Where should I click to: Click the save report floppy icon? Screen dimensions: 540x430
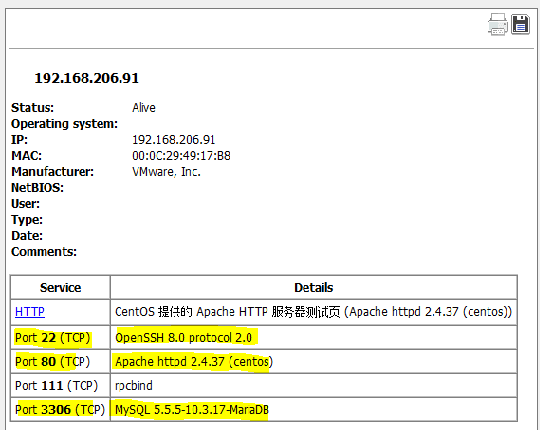point(520,24)
